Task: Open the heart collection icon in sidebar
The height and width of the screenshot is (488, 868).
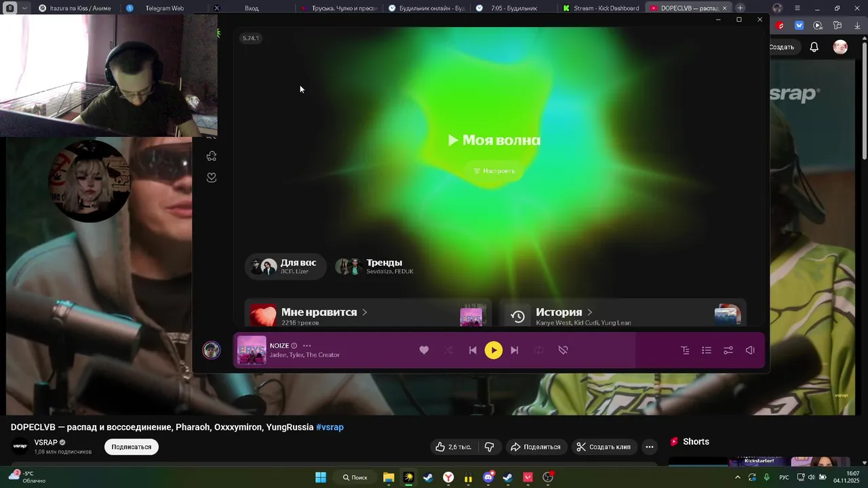Action: [x=212, y=178]
